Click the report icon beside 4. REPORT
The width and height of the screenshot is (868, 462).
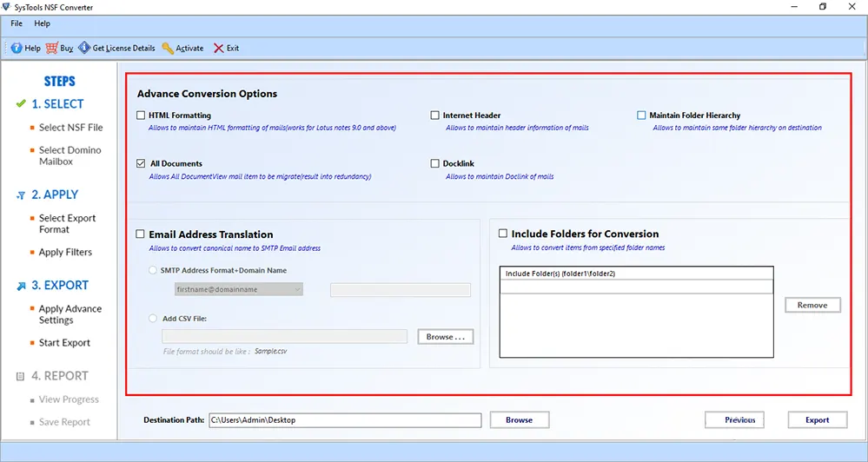pos(21,376)
